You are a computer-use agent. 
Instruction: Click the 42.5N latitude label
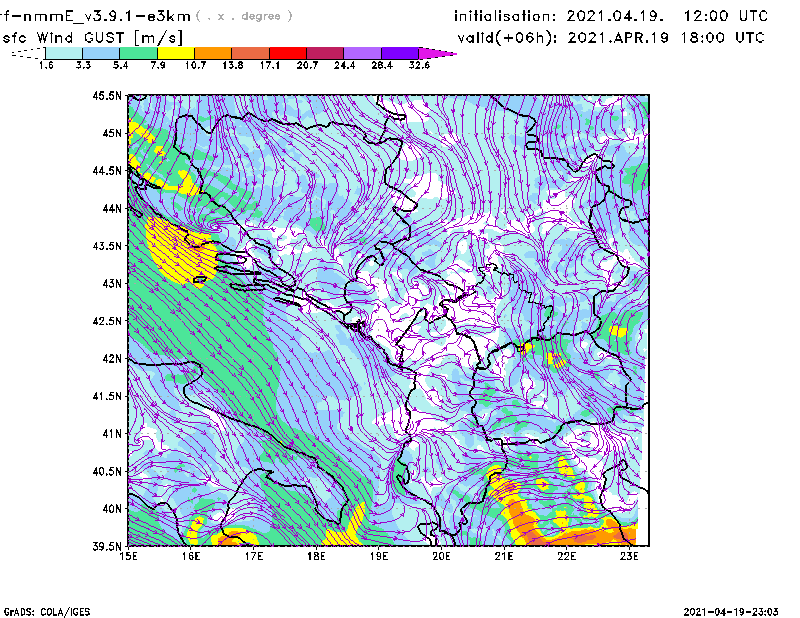107,321
